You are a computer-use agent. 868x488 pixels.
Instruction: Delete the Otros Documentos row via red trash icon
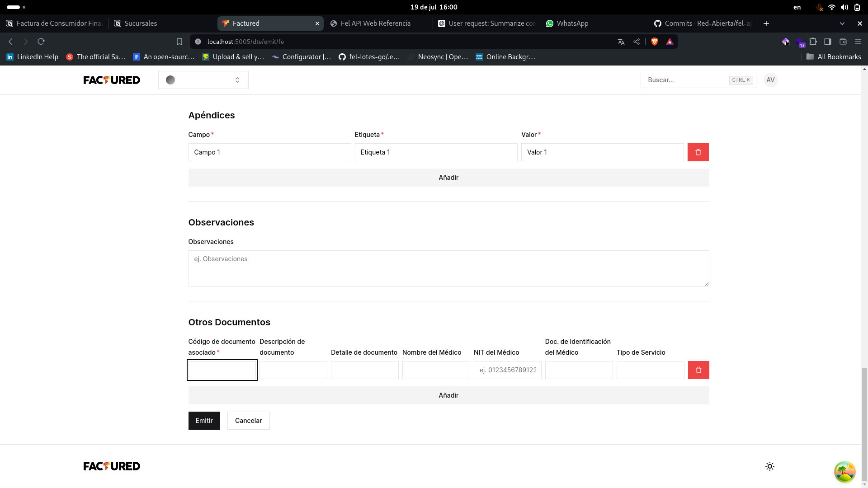pos(698,370)
